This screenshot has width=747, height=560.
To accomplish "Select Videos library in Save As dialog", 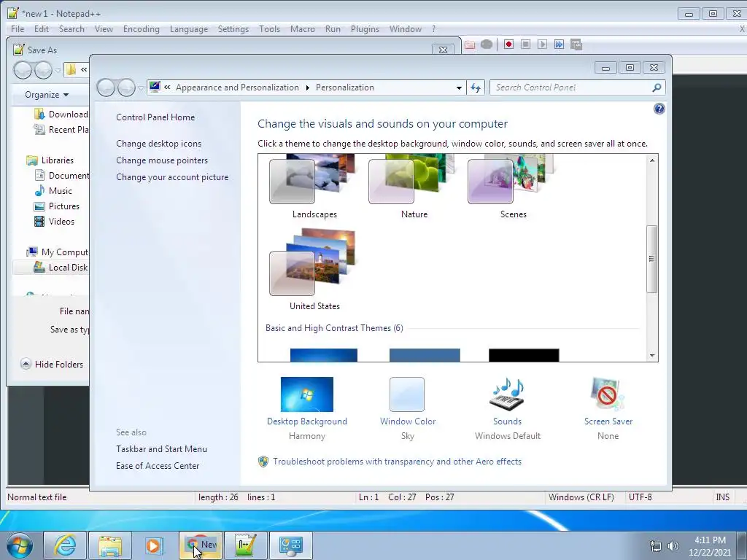I will (x=54, y=222).
